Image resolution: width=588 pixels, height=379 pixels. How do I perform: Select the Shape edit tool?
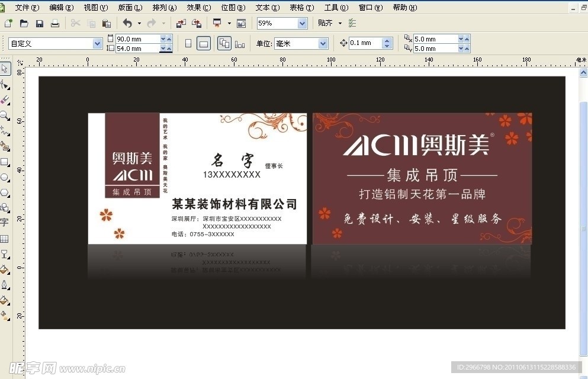tap(5, 85)
